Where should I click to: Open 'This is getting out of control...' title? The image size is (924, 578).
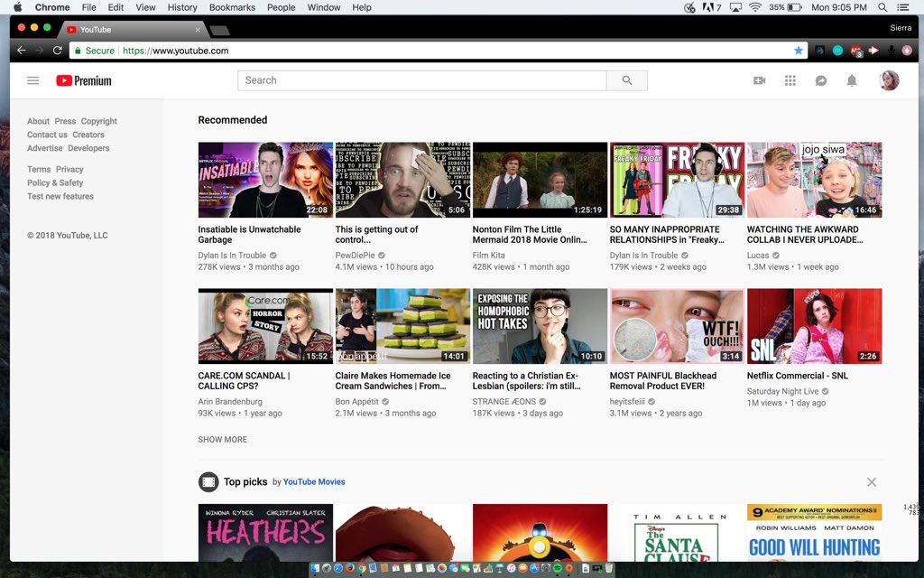(376, 235)
